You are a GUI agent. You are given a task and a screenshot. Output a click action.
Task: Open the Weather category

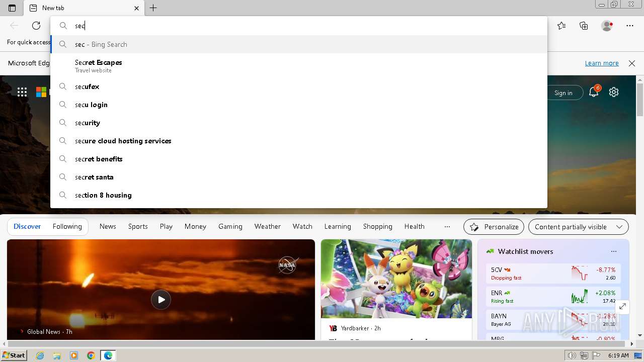[x=267, y=226]
